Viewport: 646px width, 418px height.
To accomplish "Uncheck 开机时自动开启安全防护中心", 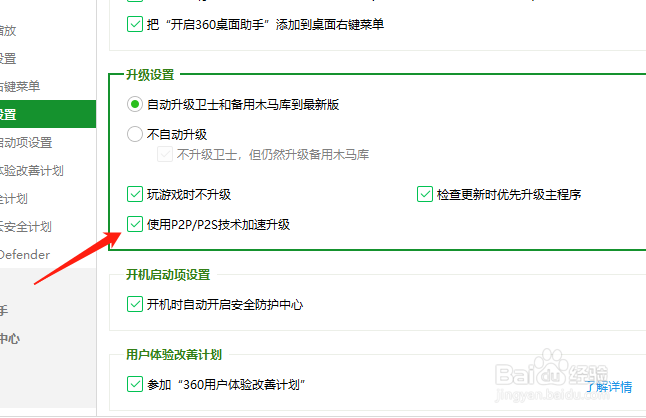I will click(135, 305).
